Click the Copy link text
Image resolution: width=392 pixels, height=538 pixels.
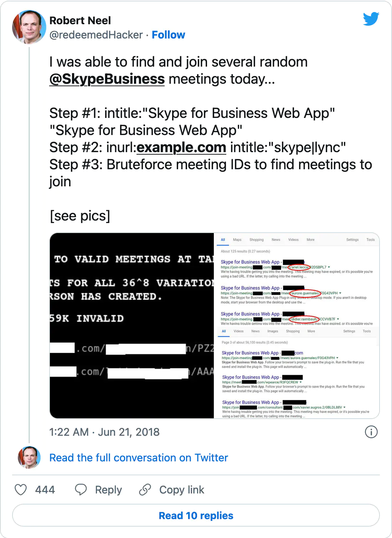point(182,490)
